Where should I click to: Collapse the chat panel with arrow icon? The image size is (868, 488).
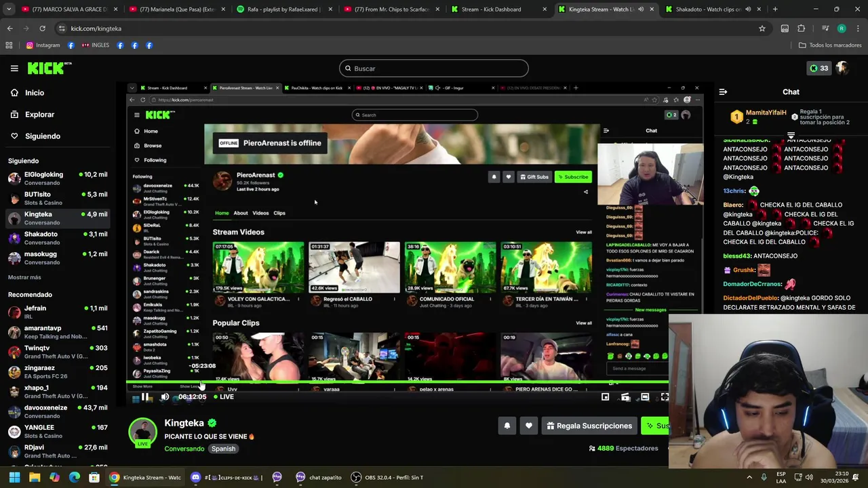pyautogui.click(x=723, y=91)
